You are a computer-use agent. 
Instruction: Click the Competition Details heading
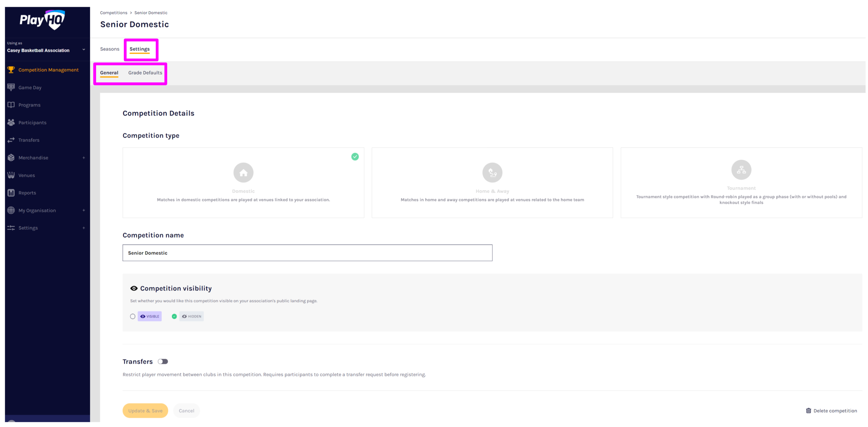159,113
